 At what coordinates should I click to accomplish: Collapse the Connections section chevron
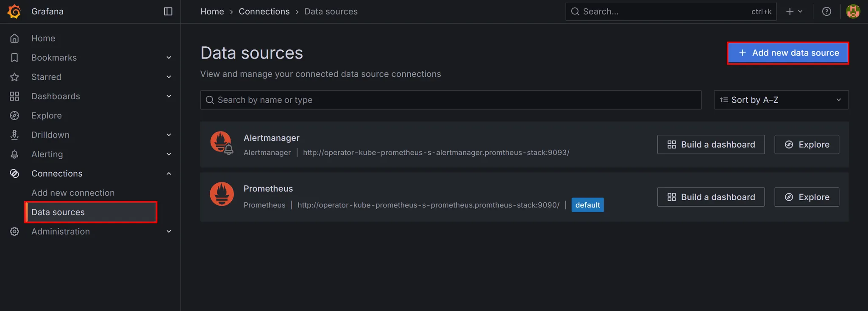click(169, 174)
